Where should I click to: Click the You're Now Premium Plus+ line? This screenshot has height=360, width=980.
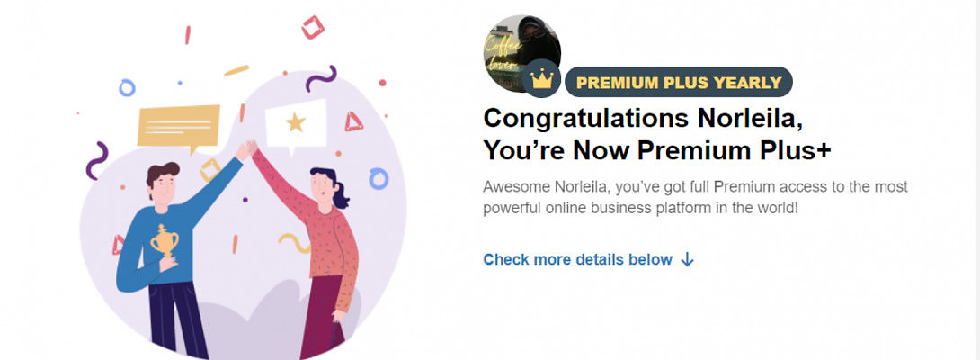coord(656,151)
